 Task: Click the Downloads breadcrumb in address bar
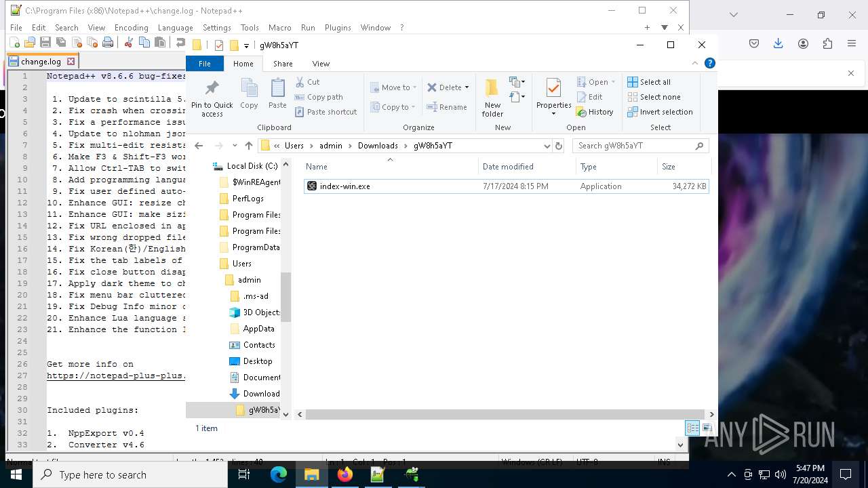378,146
